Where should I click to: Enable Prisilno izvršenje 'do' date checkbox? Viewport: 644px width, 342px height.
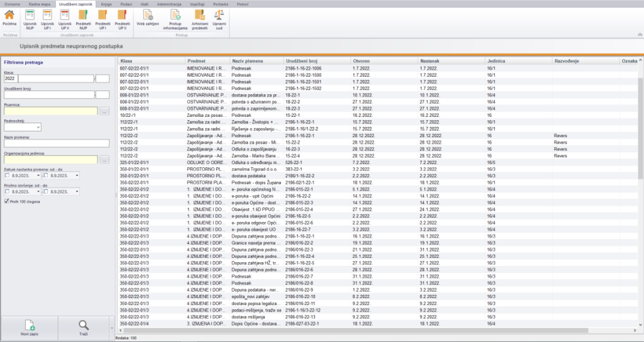(x=46, y=192)
